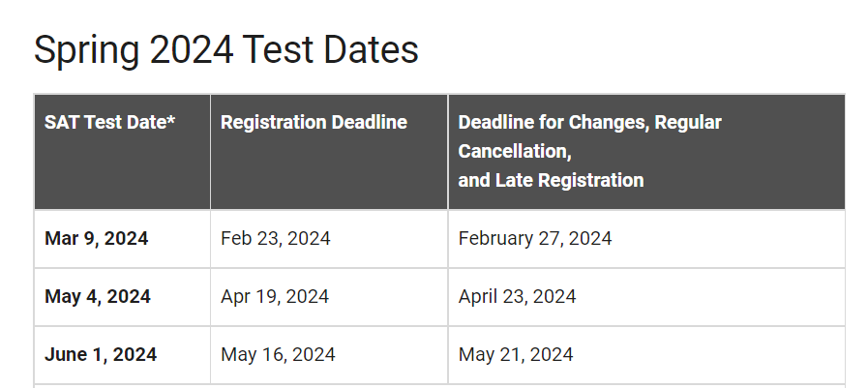Select the SAT Test Date* column header

coord(109,123)
